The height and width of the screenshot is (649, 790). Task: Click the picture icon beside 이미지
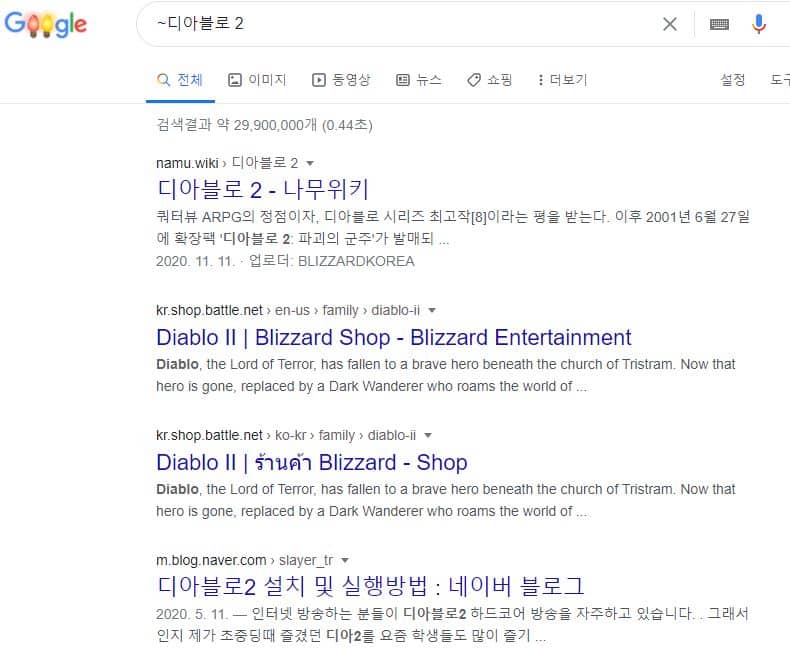(x=235, y=80)
